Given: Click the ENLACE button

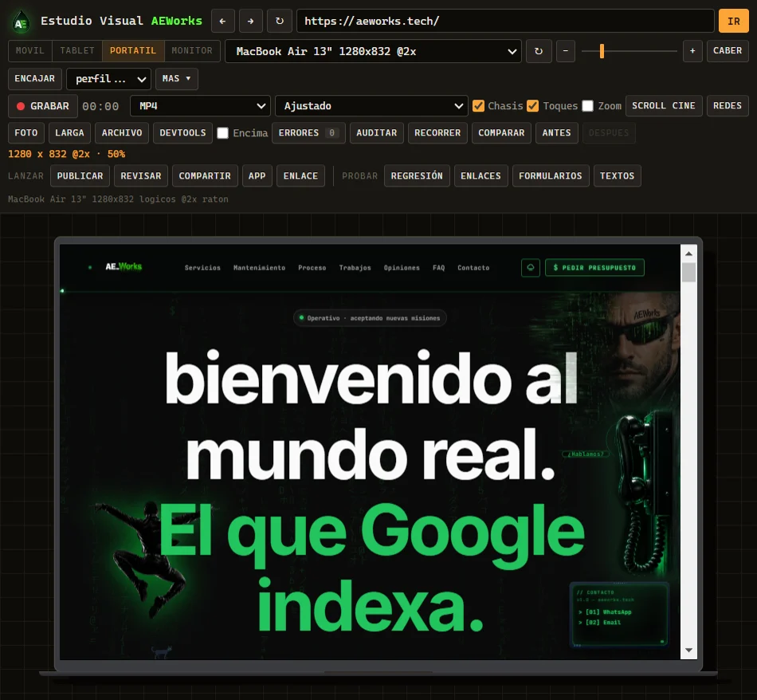Looking at the screenshot, I should 300,176.
